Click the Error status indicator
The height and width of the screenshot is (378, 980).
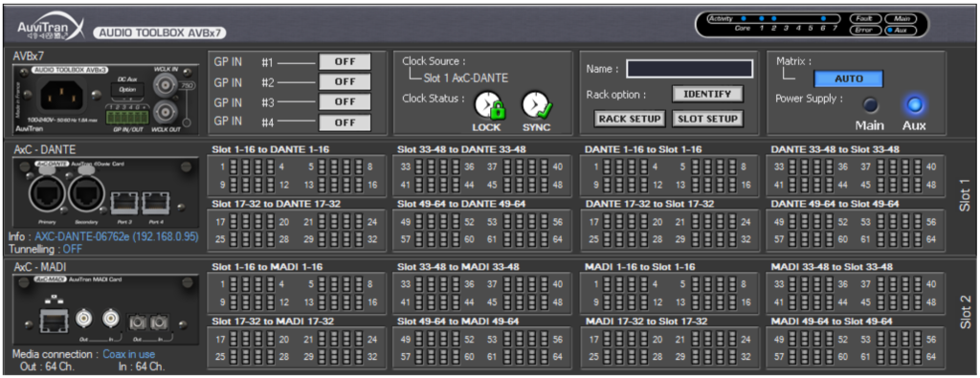click(x=865, y=30)
